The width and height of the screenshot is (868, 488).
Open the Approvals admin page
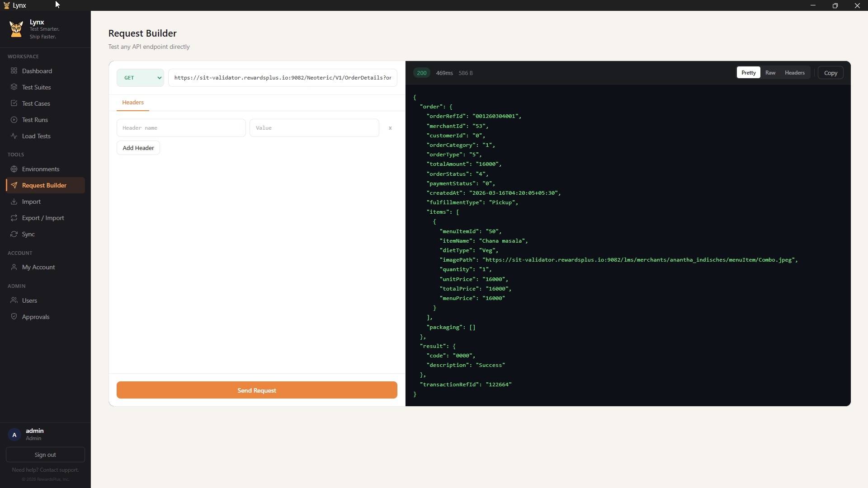(35, 316)
